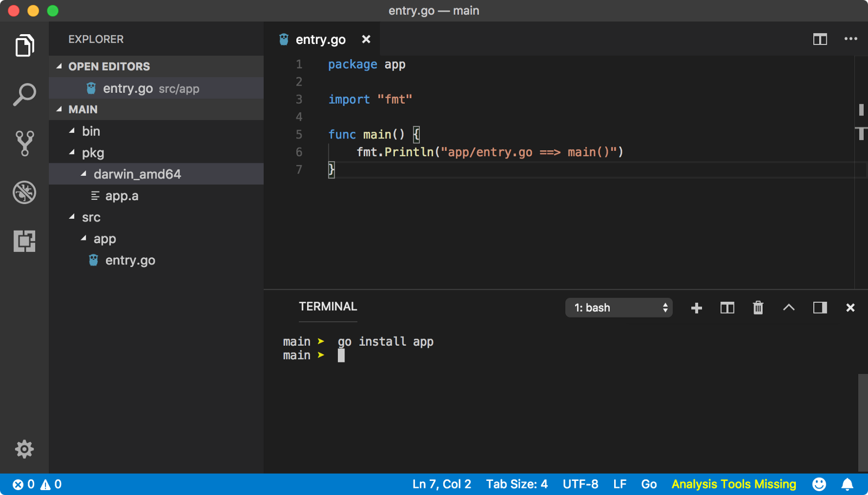Open the Debug view in activity bar

[24, 192]
